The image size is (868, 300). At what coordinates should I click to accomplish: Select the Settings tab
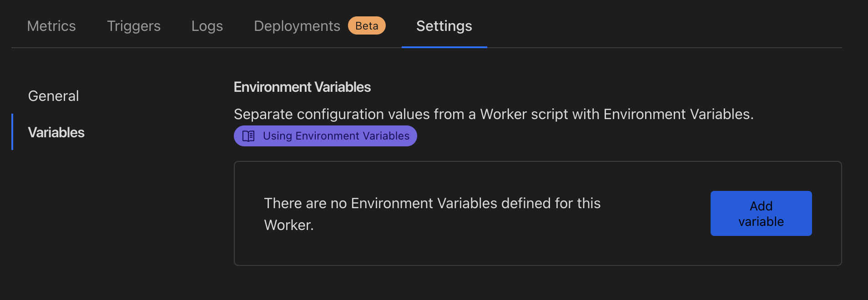(x=444, y=26)
